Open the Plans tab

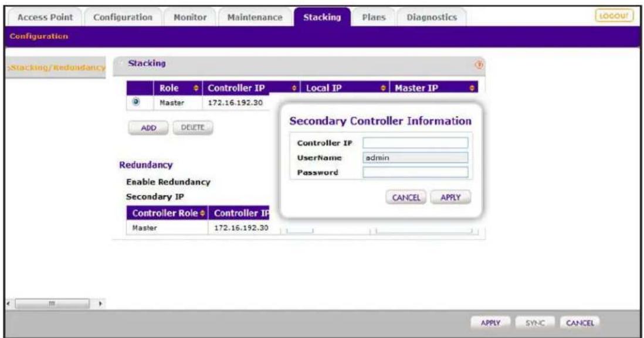(374, 17)
